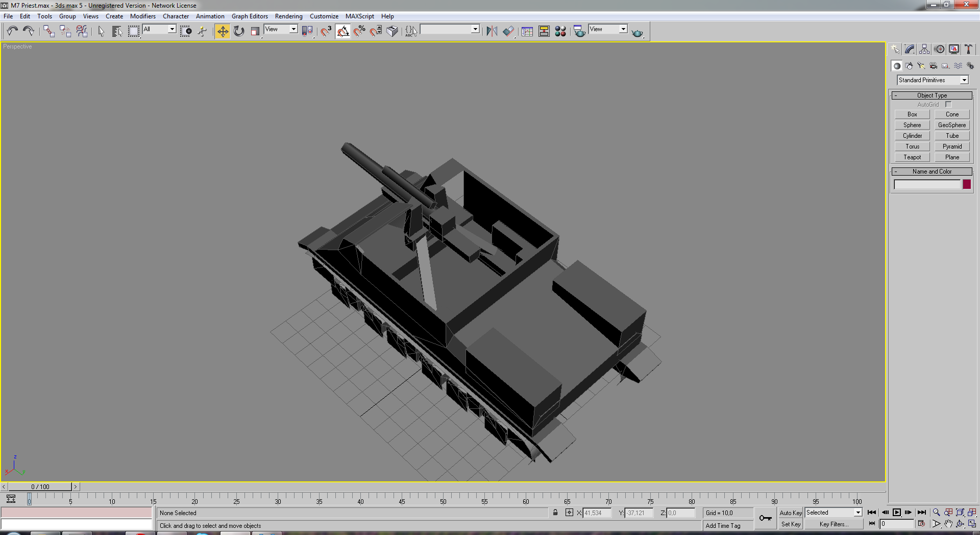Open the Rendering menu
Viewport: 980px width, 535px height.
pos(288,16)
